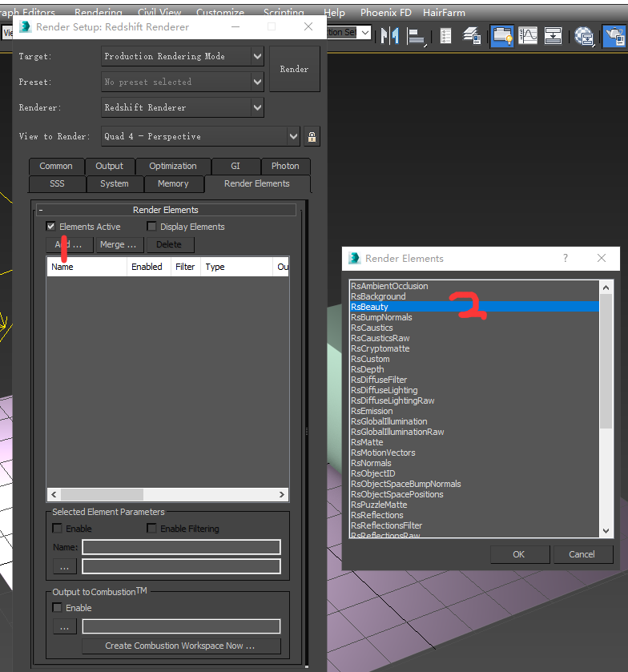628x672 pixels.
Task: Switch to the Output tab
Action: click(109, 167)
